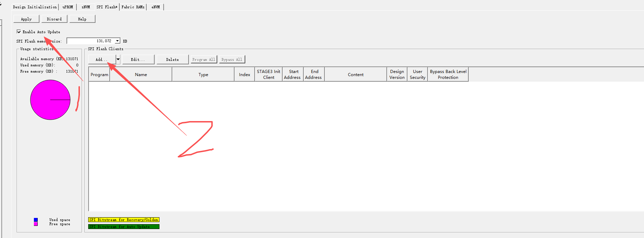Click the Bypass All button
Viewport: 644px width, 238px height.
232,59
